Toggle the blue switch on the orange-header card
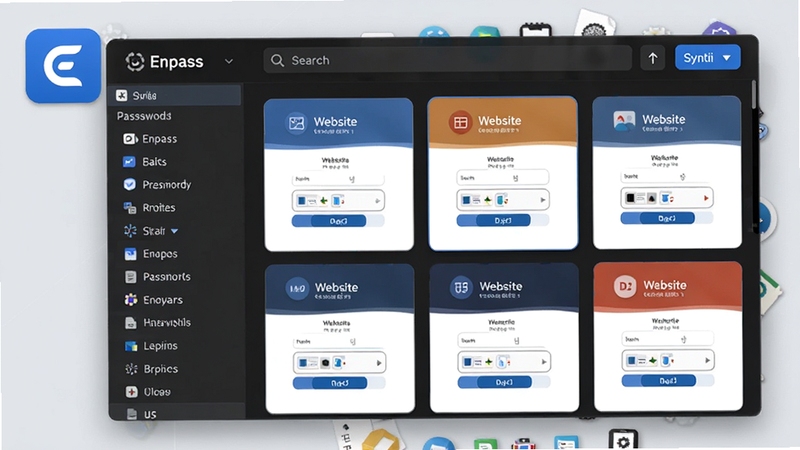The height and width of the screenshot is (450, 800). pos(503,220)
